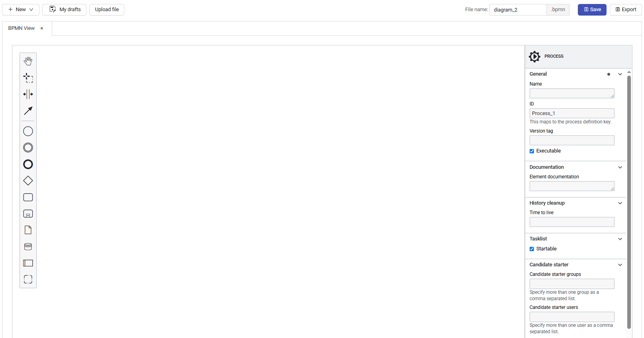The height and width of the screenshot is (338, 644).
Task: Collapse the Candidate starter section
Action: (620, 265)
